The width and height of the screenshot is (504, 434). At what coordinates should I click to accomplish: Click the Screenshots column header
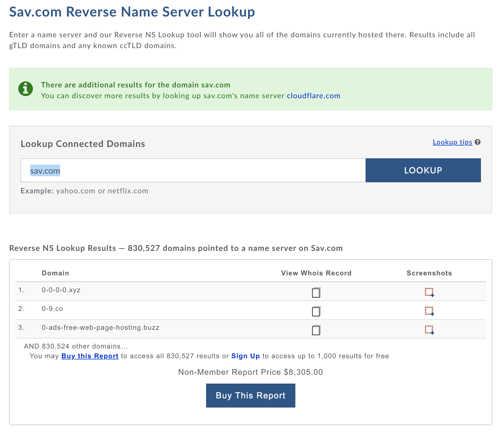tap(429, 273)
